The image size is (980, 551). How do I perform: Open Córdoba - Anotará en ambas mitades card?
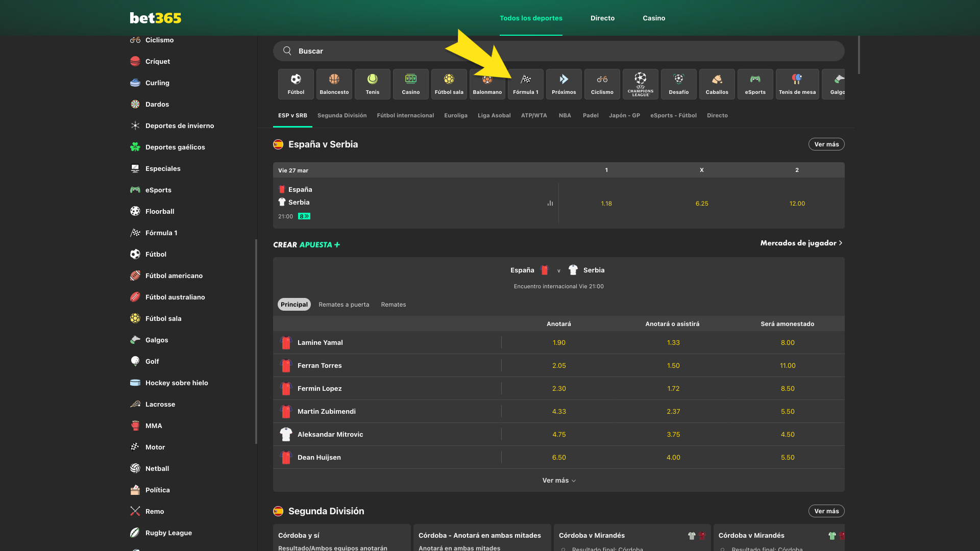pyautogui.click(x=482, y=538)
